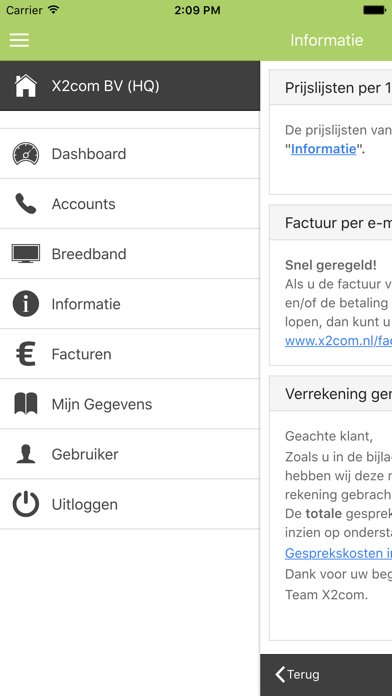Click the Terug back chevron
392x696 pixels.
[x=280, y=675]
